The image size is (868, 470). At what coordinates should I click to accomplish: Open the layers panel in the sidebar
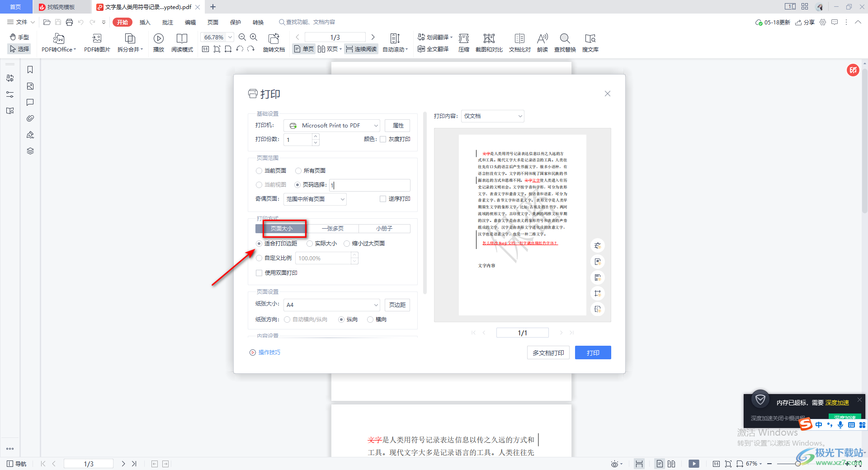tap(30, 151)
